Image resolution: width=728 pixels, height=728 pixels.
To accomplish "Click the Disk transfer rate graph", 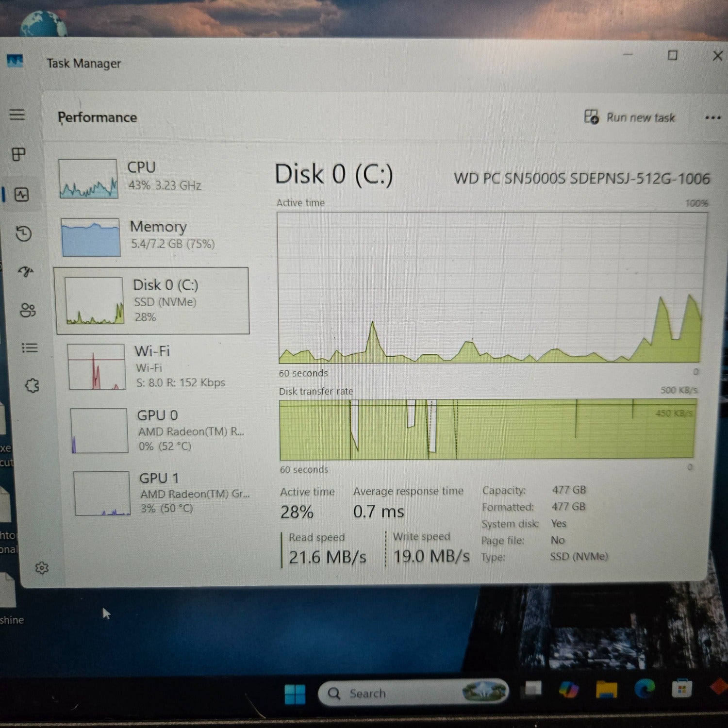I will click(x=487, y=429).
